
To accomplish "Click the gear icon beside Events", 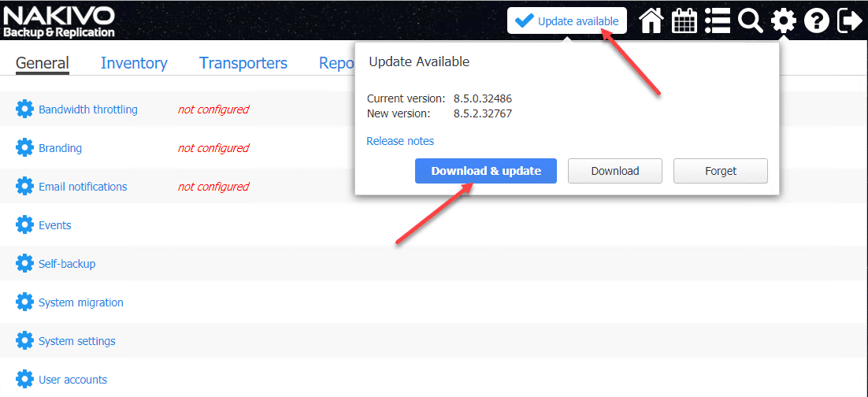I will pos(24,224).
